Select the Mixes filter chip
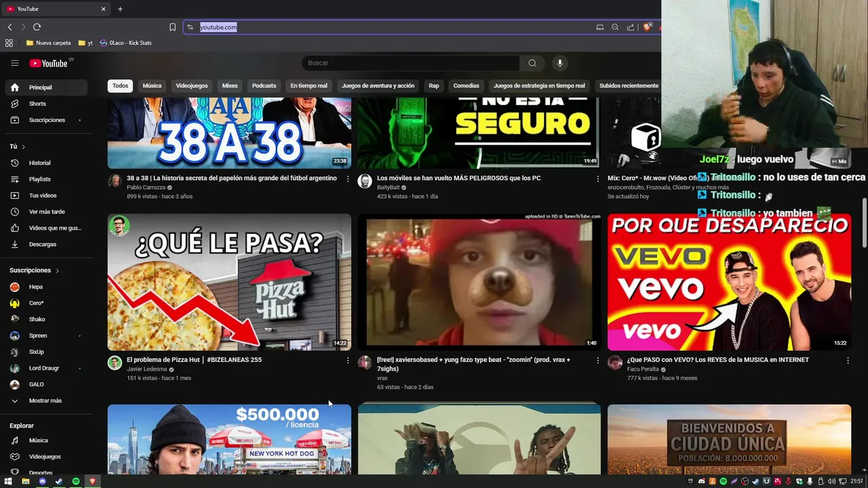This screenshot has width=868, height=488. (x=230, y=86)
